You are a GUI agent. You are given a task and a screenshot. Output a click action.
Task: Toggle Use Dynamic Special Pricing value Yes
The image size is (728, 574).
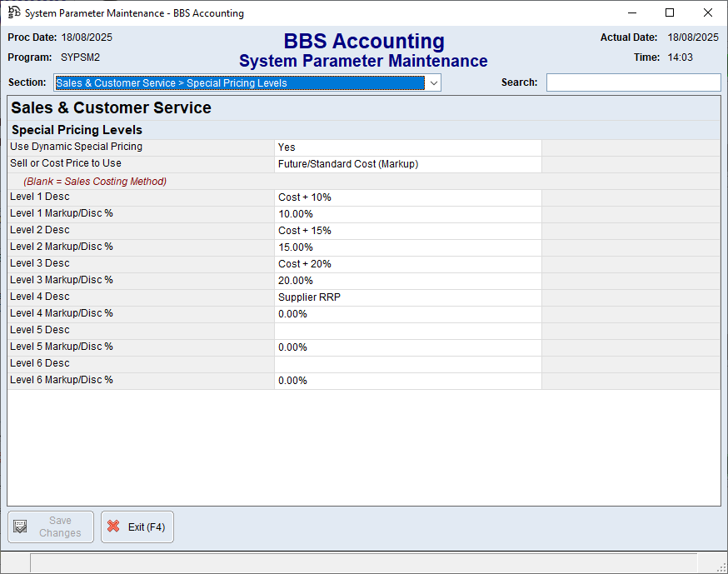[407, 147]
